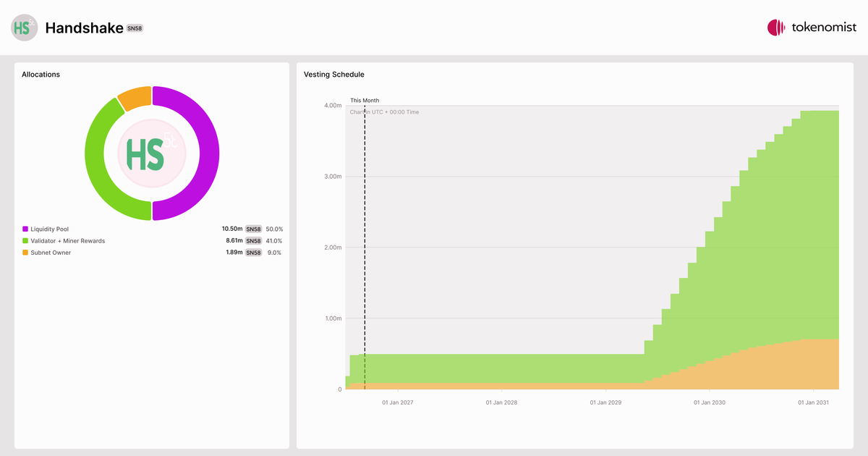
Task: Click the Vesting Schedule panel heading
Action: 334,75
